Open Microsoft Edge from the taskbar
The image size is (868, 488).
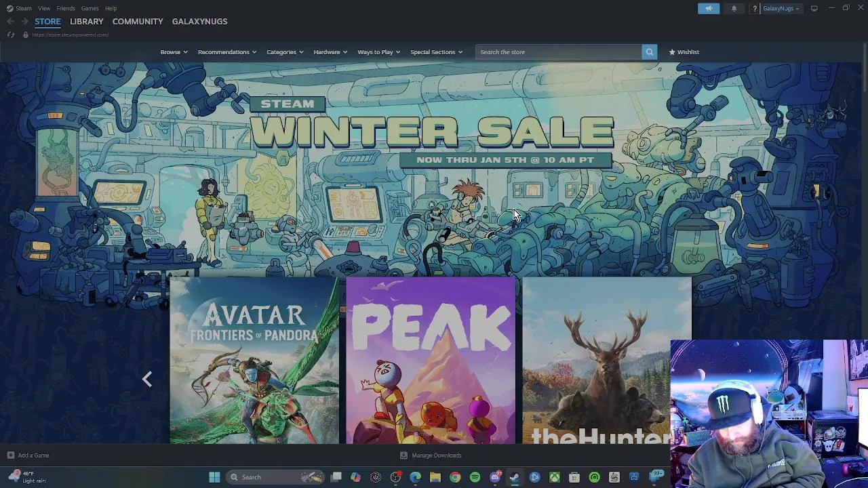415,477
